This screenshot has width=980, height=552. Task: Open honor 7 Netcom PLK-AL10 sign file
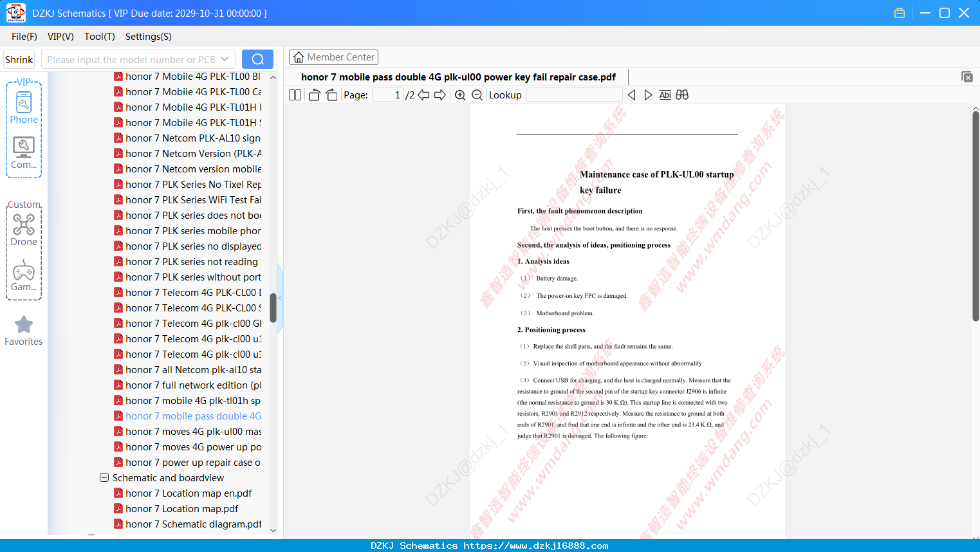click(193, 138)
